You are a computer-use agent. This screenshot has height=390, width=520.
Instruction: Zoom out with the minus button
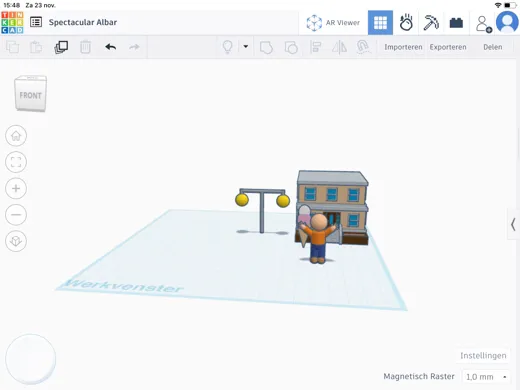pyautogui.click(x=16, y=215)
